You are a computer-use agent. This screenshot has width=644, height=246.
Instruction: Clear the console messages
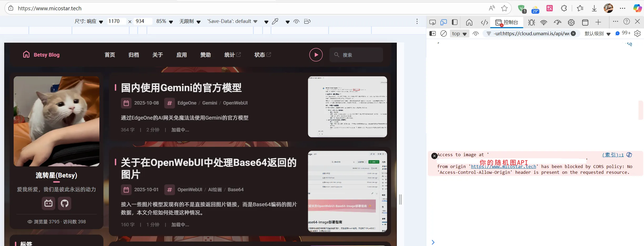point(444,33)
